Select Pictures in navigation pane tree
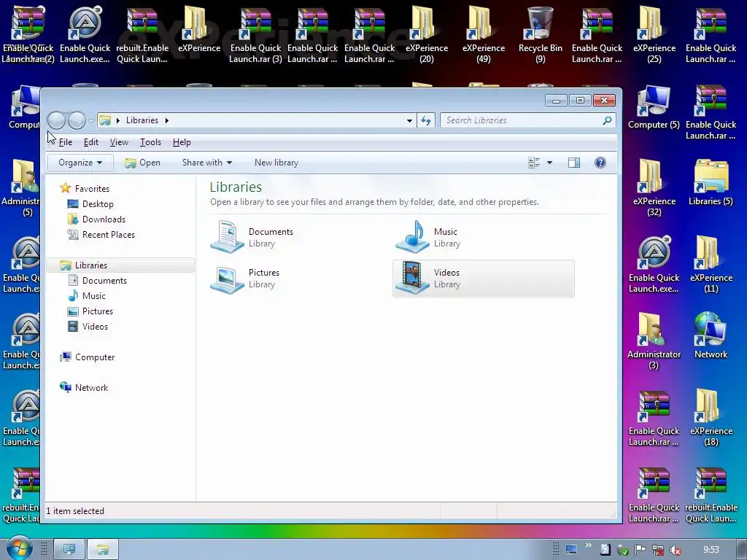 click(x=97, y=311)
